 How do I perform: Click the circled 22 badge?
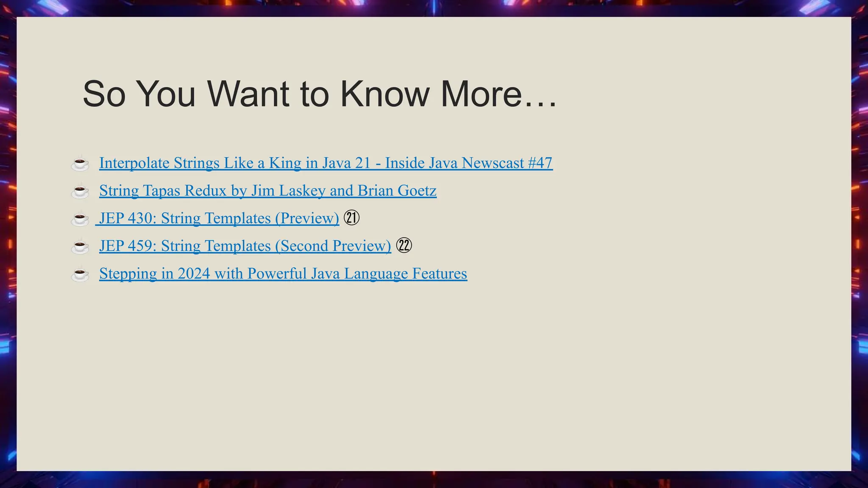(x=404, y=245)
